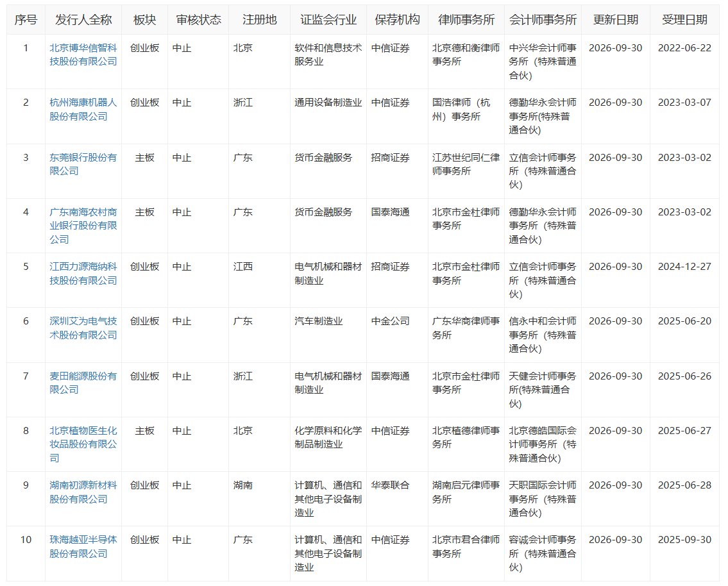This screenshot has height=586, width=728.
Task: Select acceptance date 2024-12-27 cell
Action: pos(684,267)
